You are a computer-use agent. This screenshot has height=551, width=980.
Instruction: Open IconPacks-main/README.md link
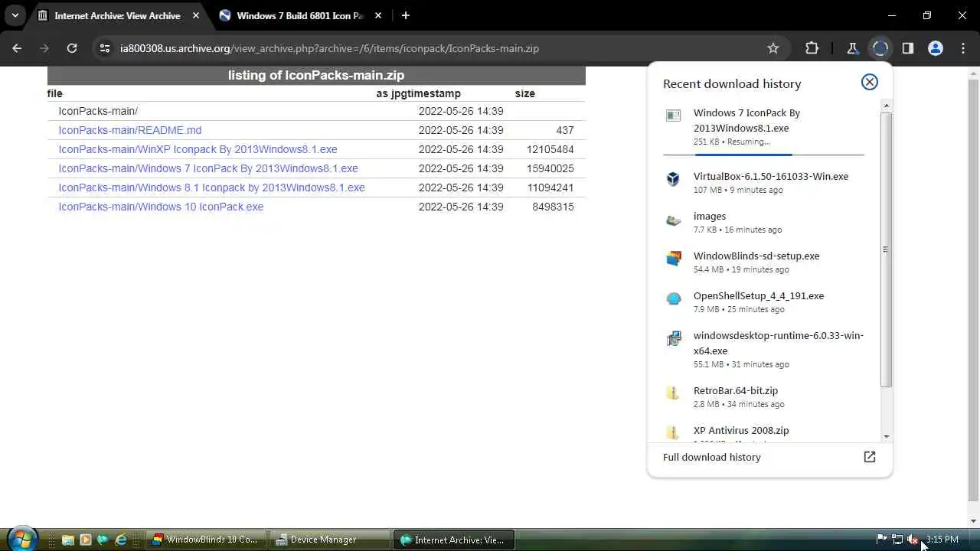pyautogui.click(x=130, y=130)
